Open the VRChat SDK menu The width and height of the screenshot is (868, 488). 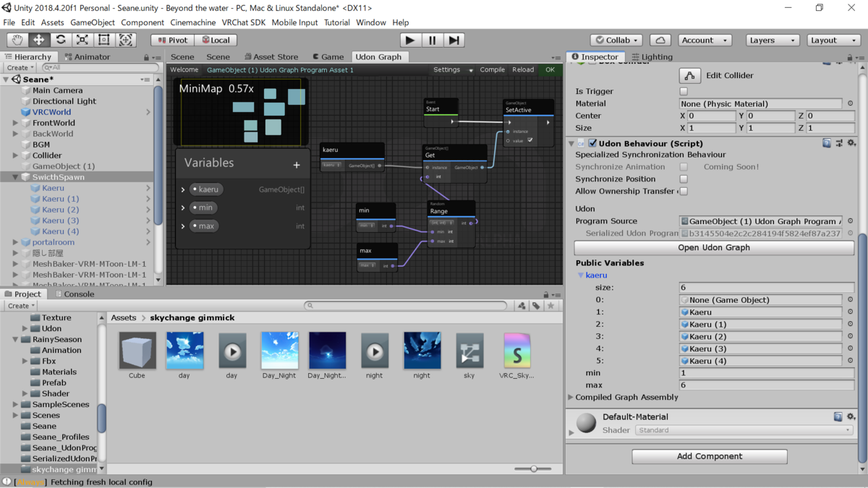(244, 22)
